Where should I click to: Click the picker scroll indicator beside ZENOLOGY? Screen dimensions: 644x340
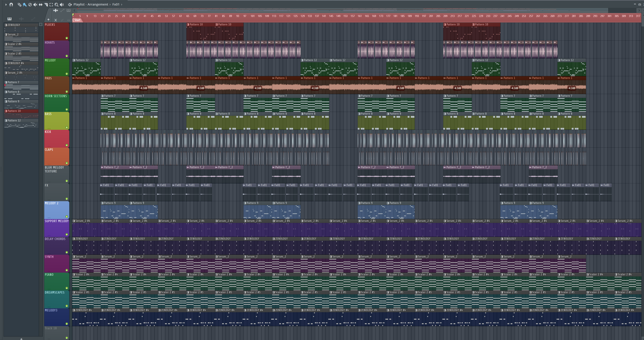pyautogui.click(x=41, y=24)
